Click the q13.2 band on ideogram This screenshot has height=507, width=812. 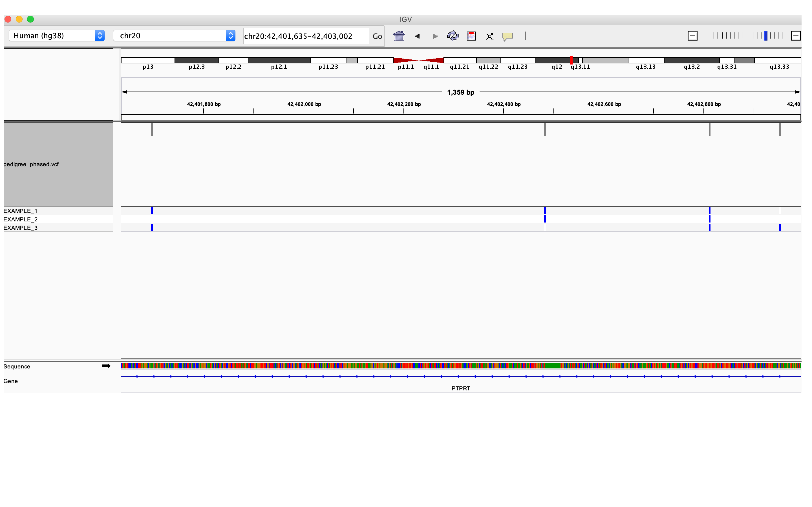pos(691,60)
